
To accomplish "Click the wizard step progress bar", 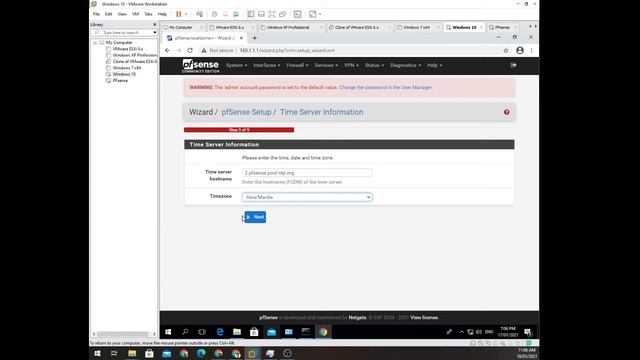I will (239, 130).
